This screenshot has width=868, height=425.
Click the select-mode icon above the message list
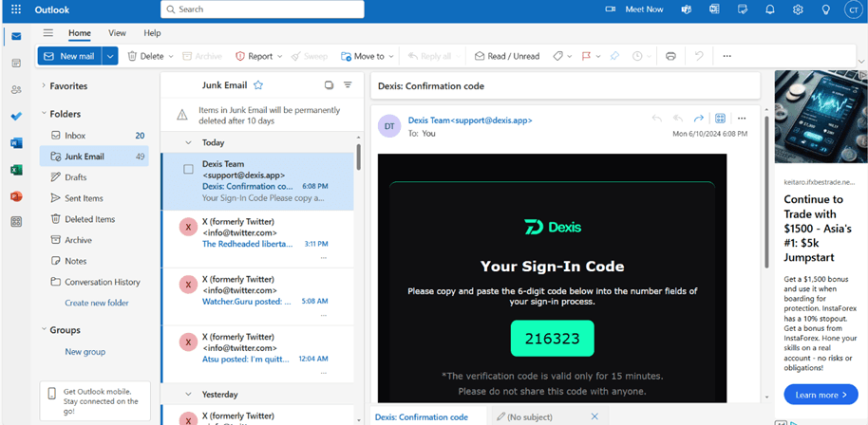pos(329,85)
